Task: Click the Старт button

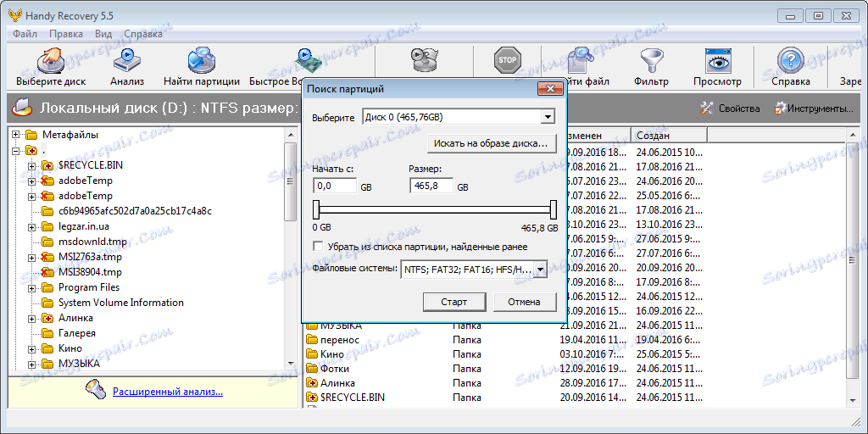Action: (454, 303)
